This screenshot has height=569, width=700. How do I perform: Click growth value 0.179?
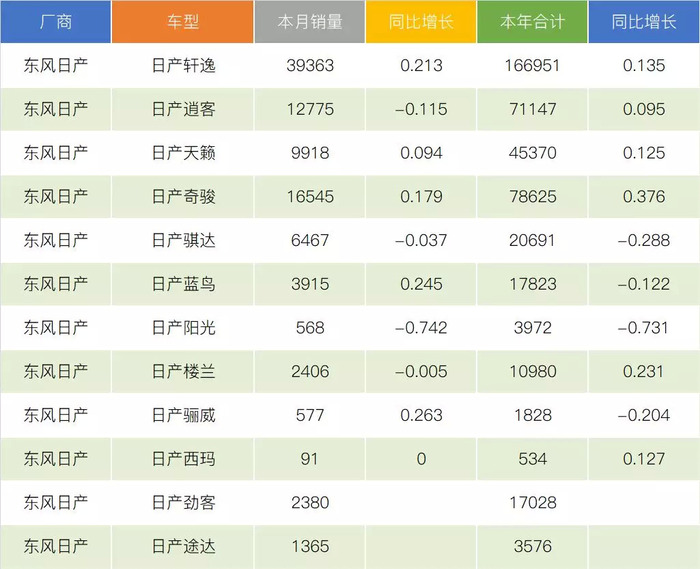click(x=421, y=197)
